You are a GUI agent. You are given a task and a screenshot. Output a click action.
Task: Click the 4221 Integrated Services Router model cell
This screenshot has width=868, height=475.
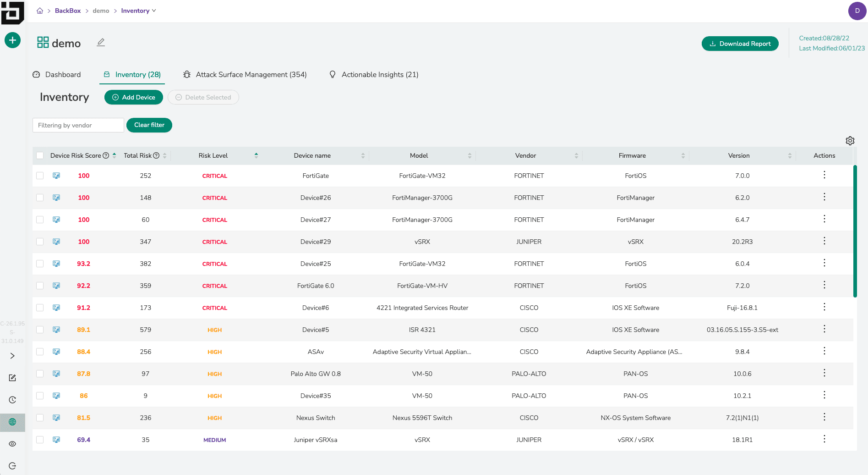(422, 308)
